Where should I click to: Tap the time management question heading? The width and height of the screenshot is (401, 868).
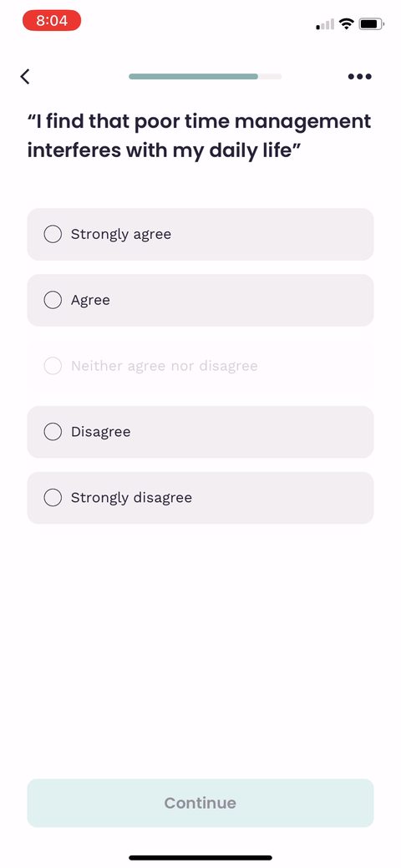pyautogui.click(x=200, y=135)
